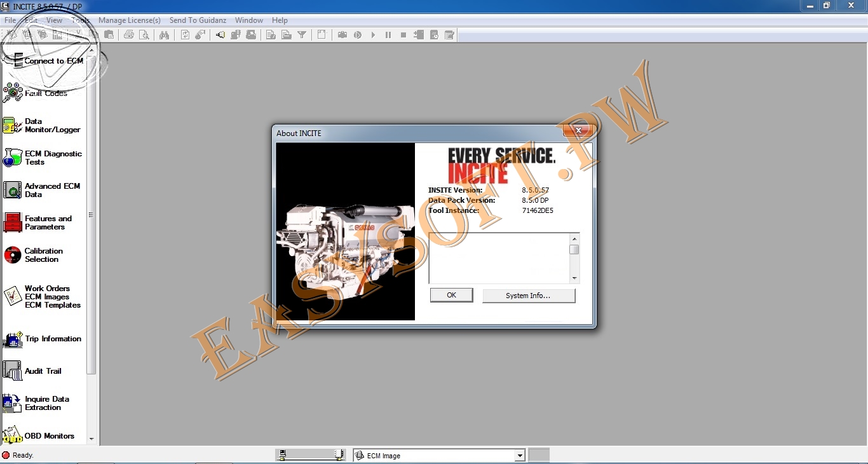Click OK in About INCITE dialog

pyautogui.click(x=452, y=295)
